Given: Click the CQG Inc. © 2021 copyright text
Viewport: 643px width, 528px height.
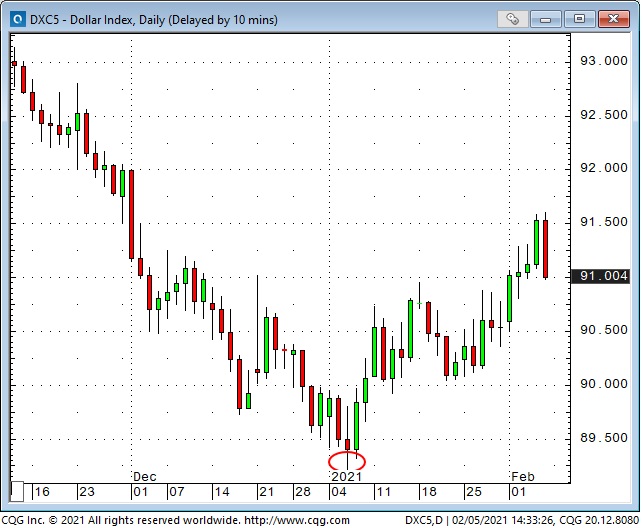Looking at the screenshot, I should coord(43,521).
